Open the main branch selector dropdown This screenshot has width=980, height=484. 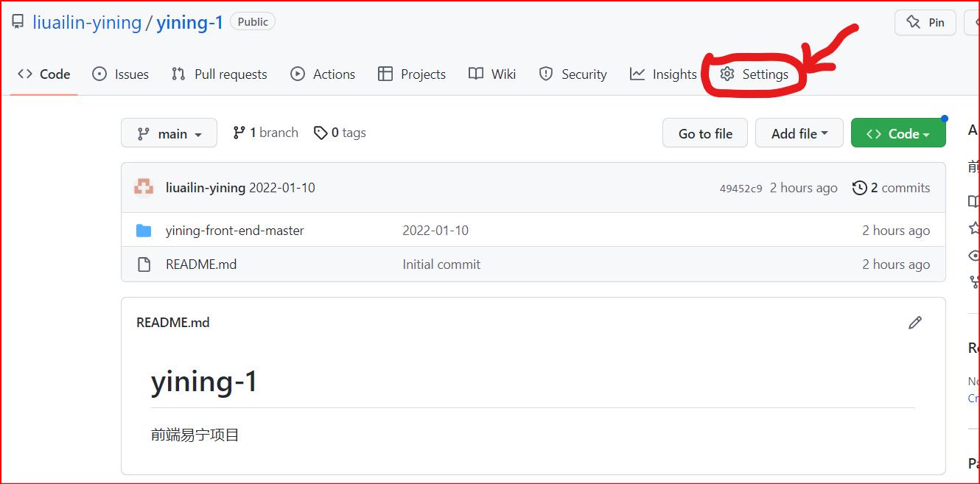pyautogui.click(x=169, y=133)
